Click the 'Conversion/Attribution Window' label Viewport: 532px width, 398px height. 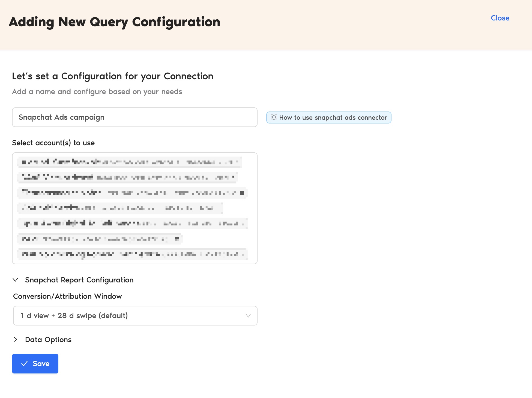(67, 296)
